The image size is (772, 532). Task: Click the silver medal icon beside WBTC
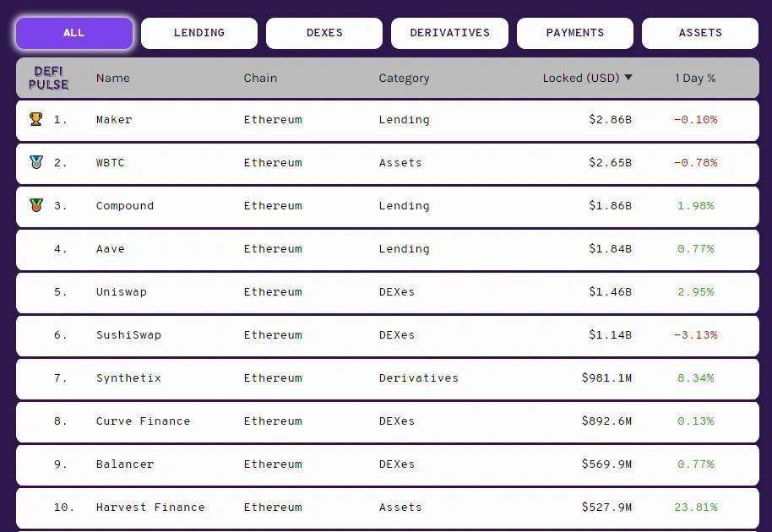point(36,162)
